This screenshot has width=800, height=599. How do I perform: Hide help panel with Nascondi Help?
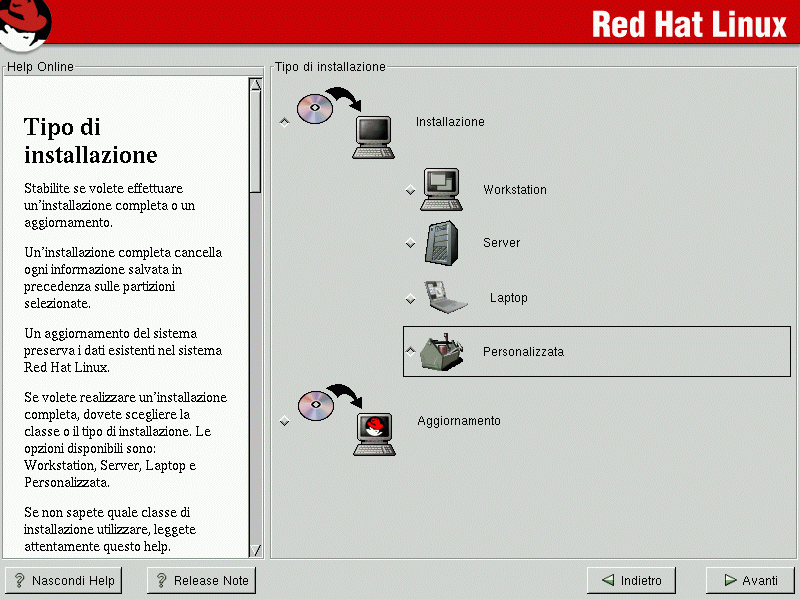coord(63,580)
